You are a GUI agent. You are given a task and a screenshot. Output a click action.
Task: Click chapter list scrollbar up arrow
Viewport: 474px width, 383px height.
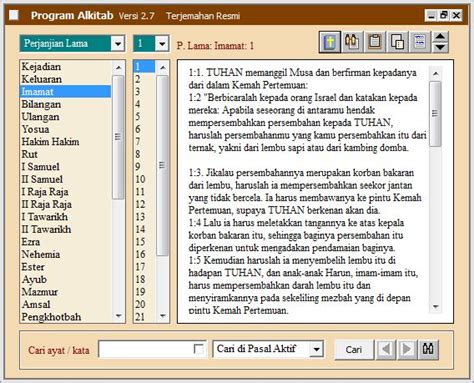[x=162, y=67]
